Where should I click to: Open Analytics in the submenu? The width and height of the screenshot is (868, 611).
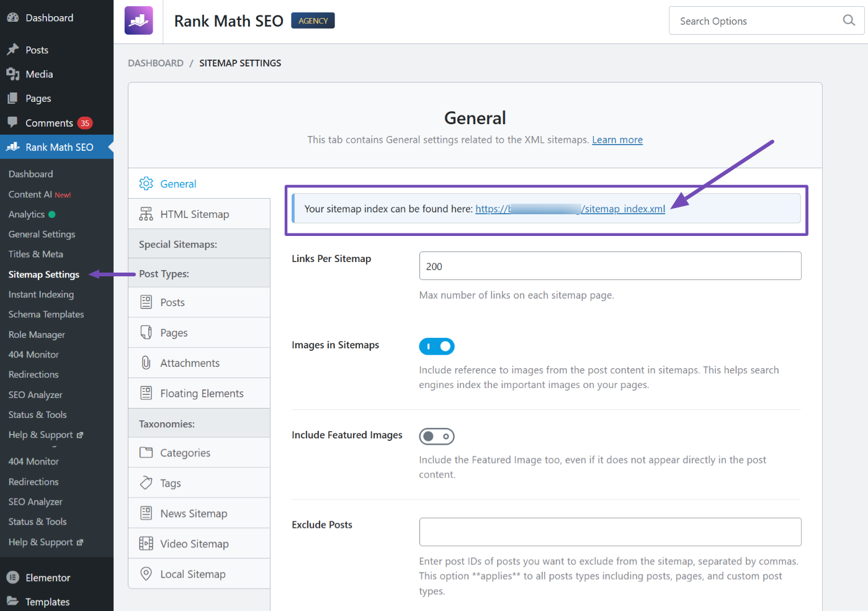(x=27, y=214)
